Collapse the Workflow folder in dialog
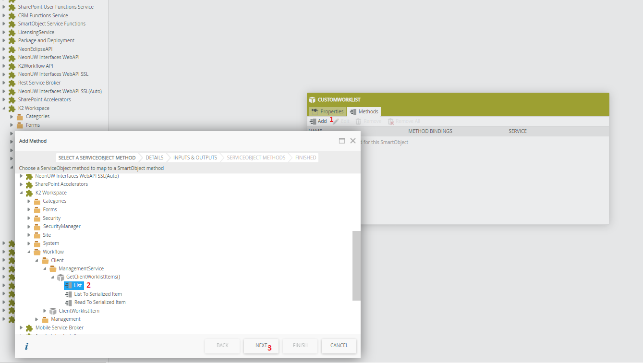This screenshot has width=643, height=364. tap(29, 252)
